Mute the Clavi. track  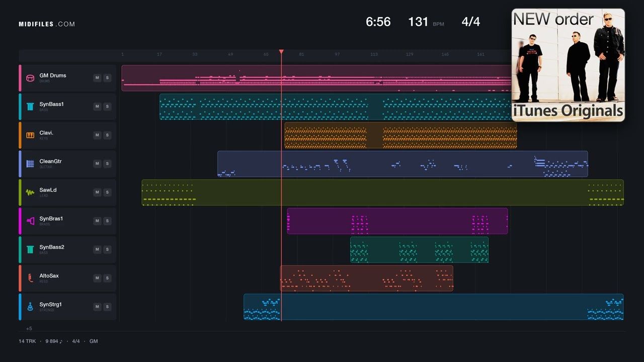[97, 135]
